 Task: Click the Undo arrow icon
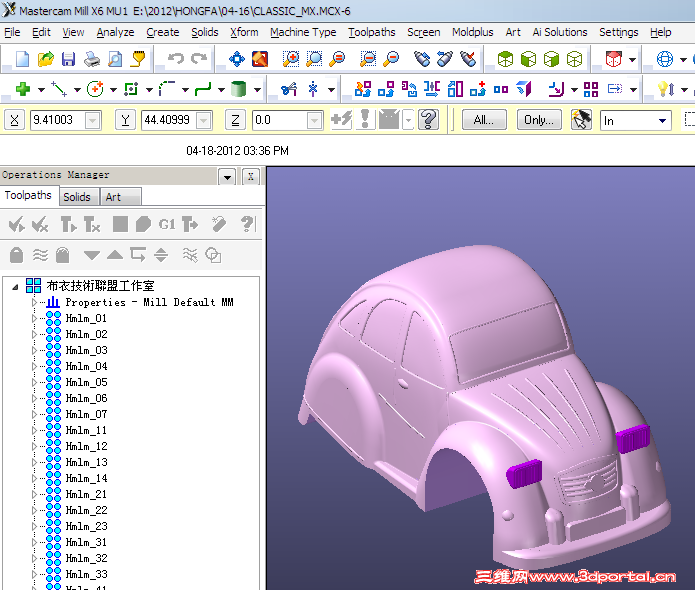(176, 60)
